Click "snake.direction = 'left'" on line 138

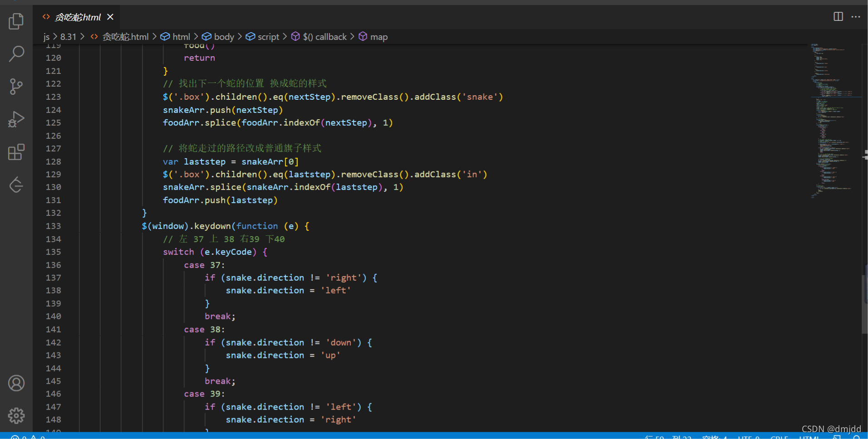pos(288,290)
